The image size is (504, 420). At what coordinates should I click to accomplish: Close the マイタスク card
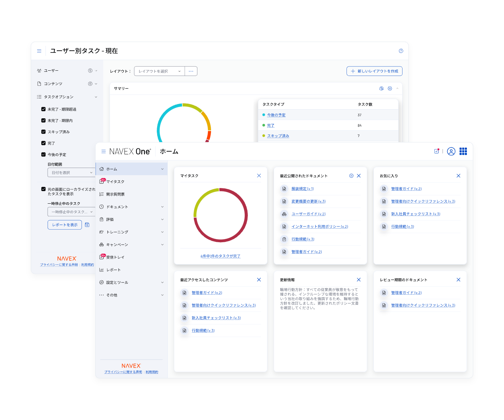coord(259,176)
